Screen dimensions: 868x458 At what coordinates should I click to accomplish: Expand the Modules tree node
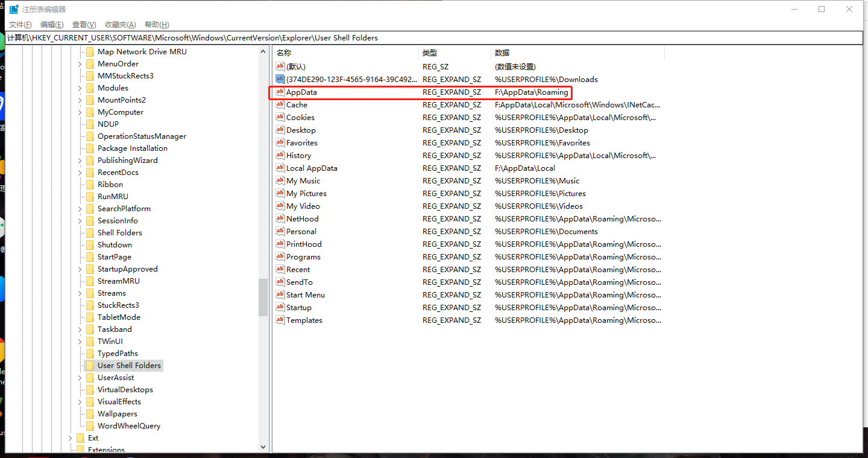point(80,88)
